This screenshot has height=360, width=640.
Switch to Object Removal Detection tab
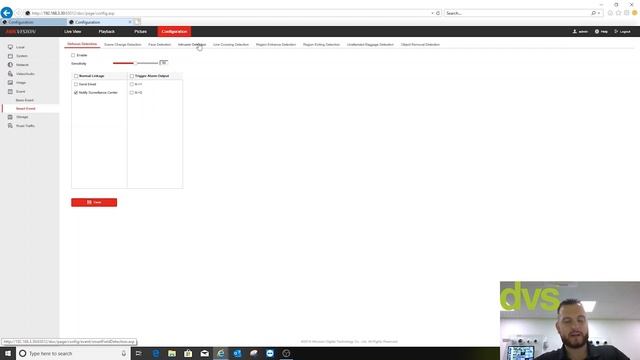[420, 44]
